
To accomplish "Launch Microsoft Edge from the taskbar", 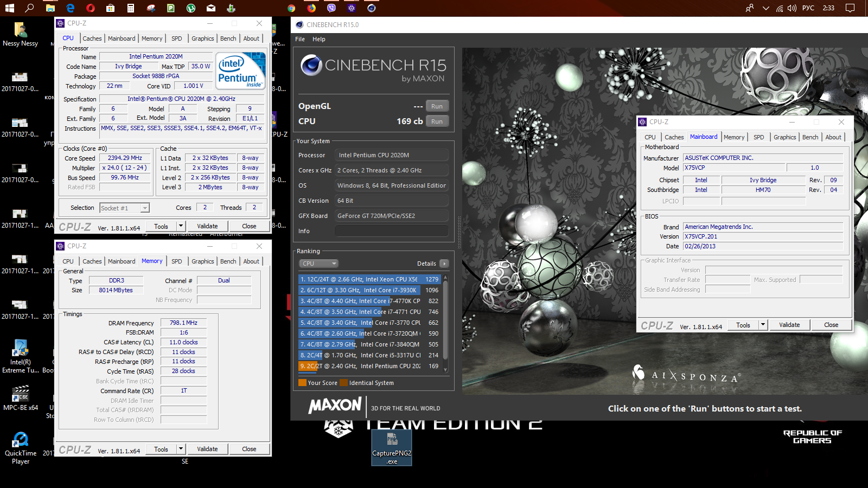I will click(x=71, y=8).
